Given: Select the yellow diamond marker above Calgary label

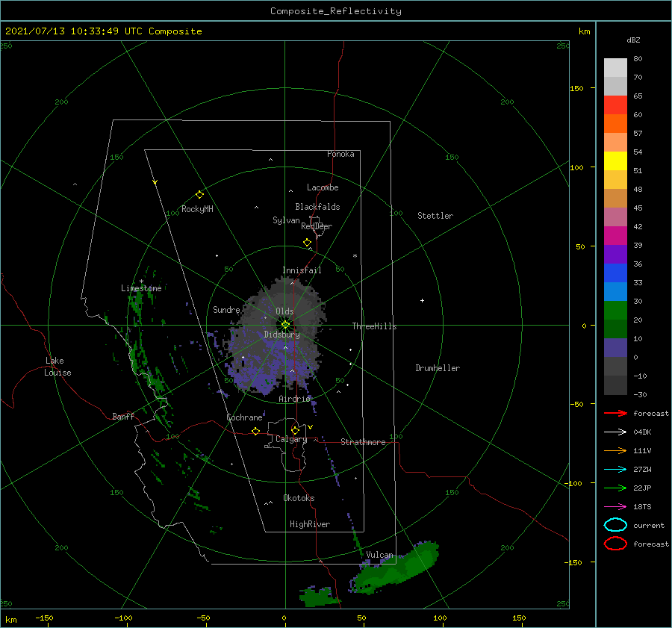Looking at the screenshot, I should (295, 430).
